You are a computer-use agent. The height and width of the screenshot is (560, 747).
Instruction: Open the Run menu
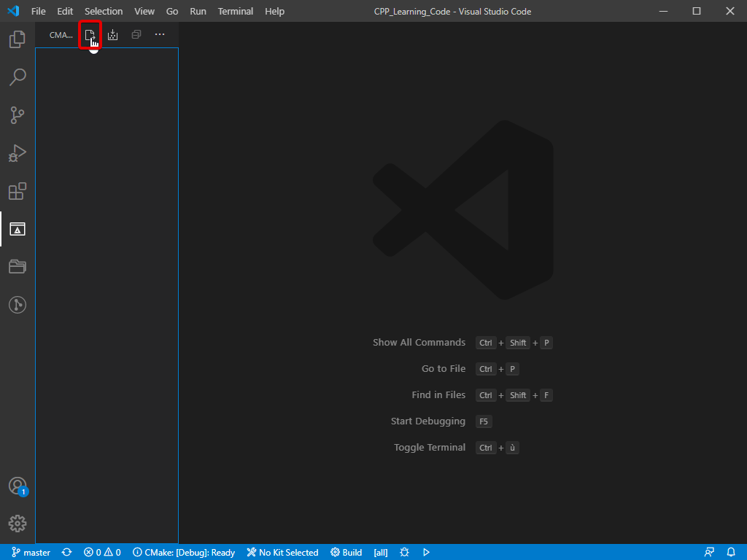click(x=198, y=11)
